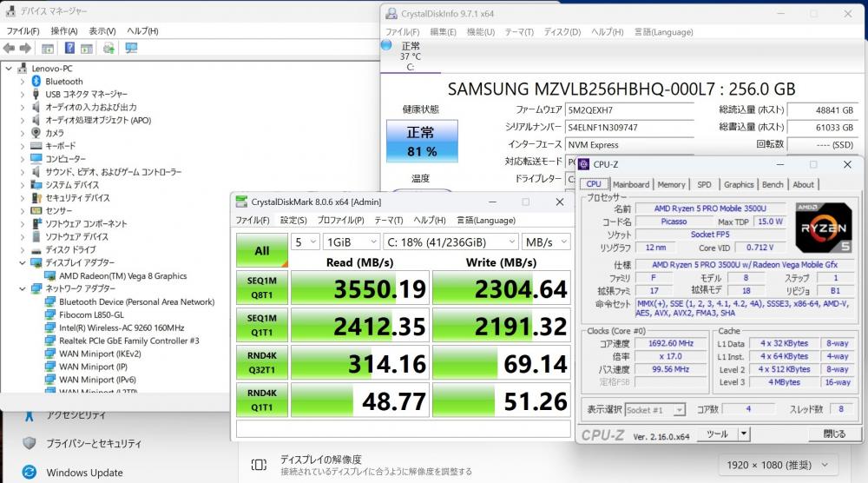This screenshot has height=483, width=868.
Task: Collapse the ネットワーク アダプター category
Action: point(23,288)
